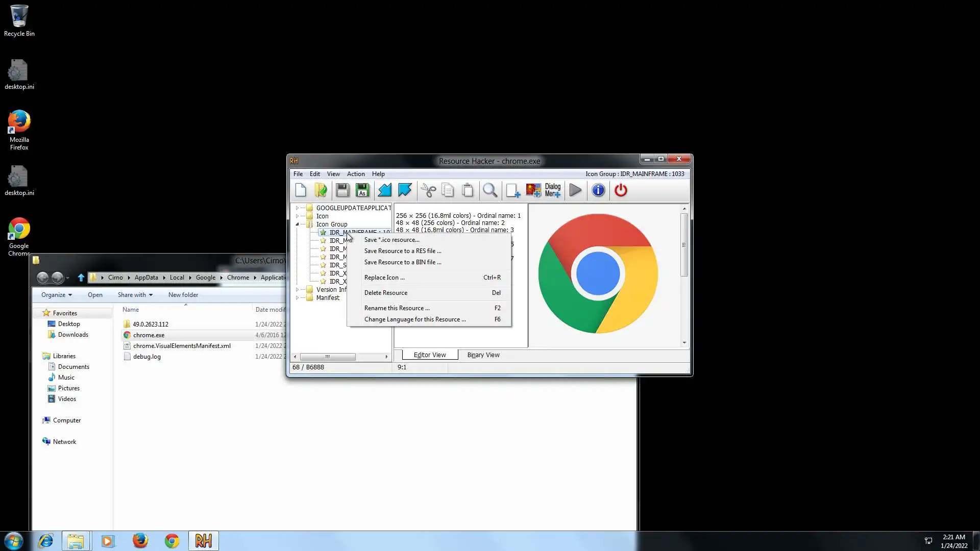Image resolution: width=980 pixels, height=551 pixels.
Task: Click the blue info About icon
Action: point(598,190)
